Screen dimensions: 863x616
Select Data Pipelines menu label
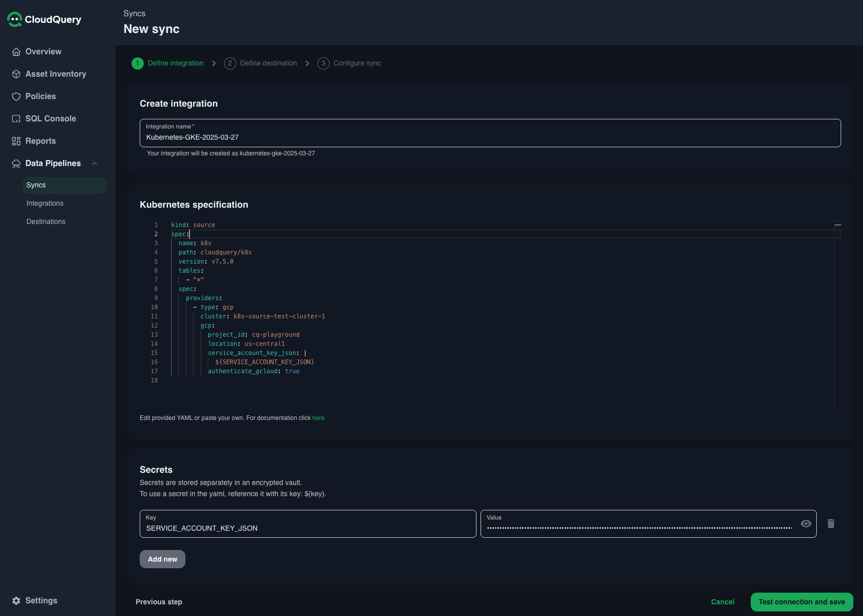tap(53, 164)
